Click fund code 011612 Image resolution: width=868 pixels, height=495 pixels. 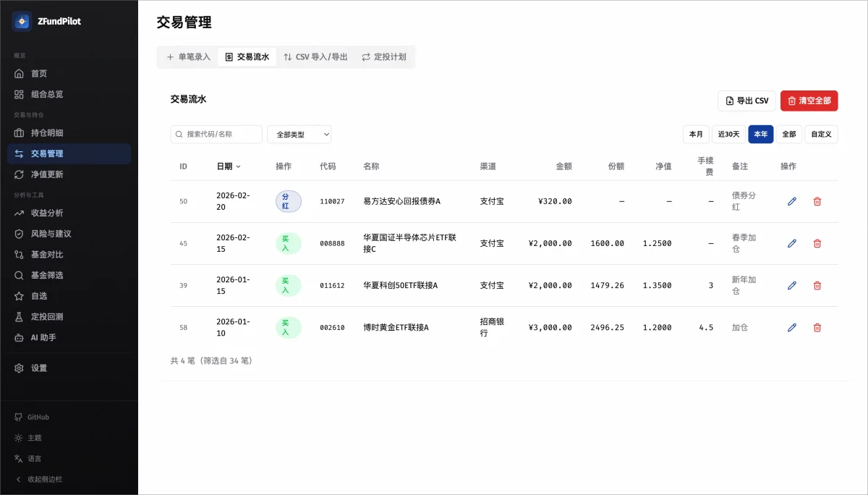tap(332, 285)
